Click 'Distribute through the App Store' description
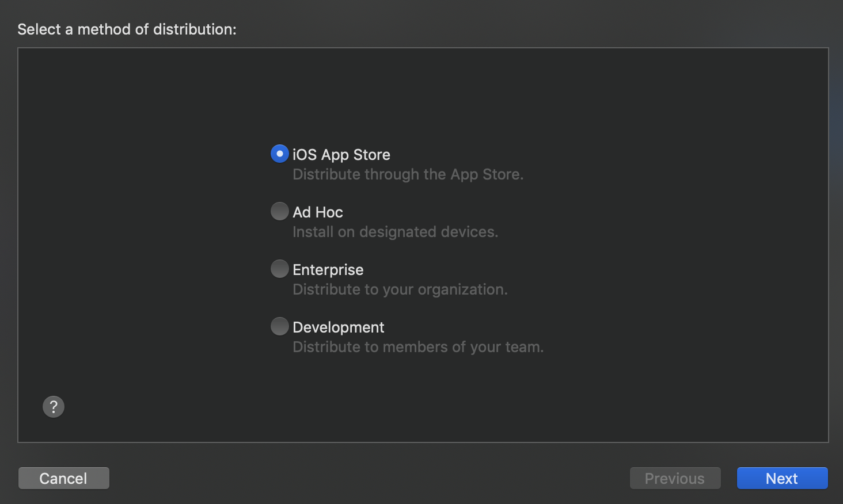The image size is (843, 504). [x=408, y=174]
